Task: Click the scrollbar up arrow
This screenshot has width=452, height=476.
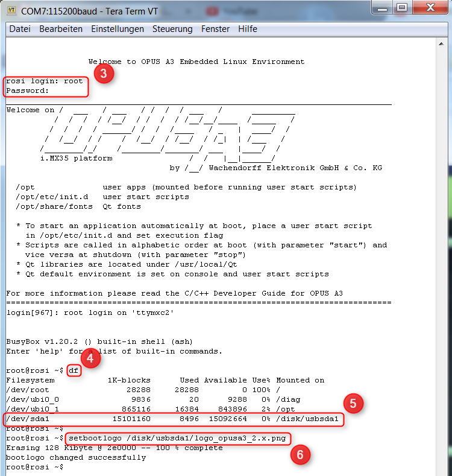Action: click(441, 44)
